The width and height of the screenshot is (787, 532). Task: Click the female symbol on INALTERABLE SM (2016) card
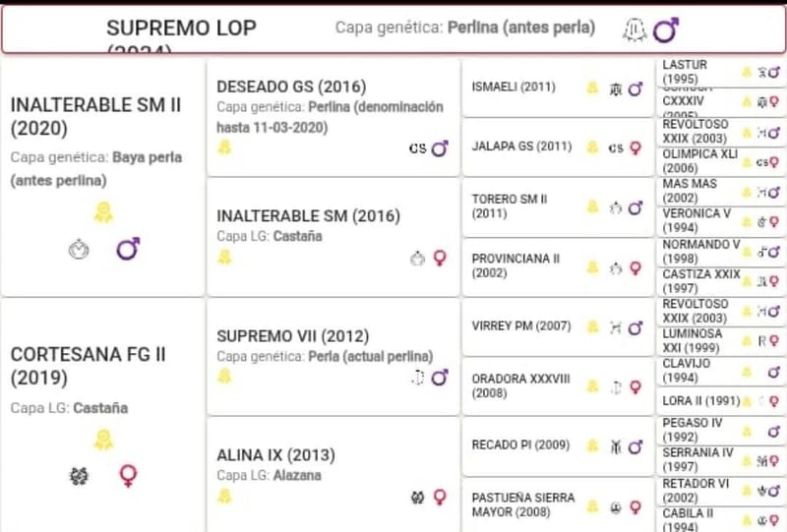coord(440,259)
